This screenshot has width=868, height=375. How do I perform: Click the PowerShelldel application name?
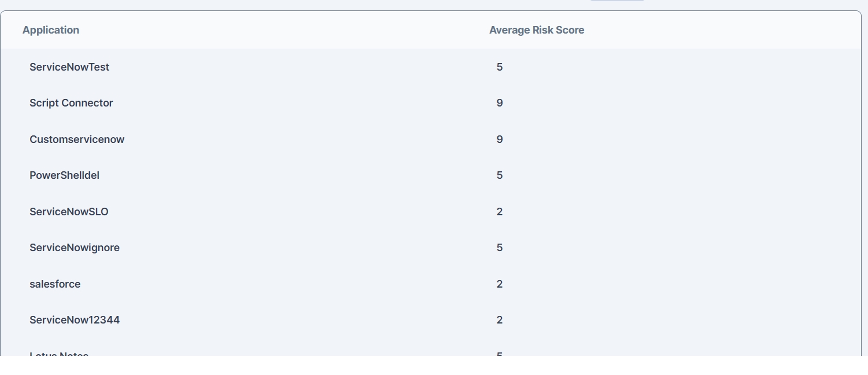[64, 175]
